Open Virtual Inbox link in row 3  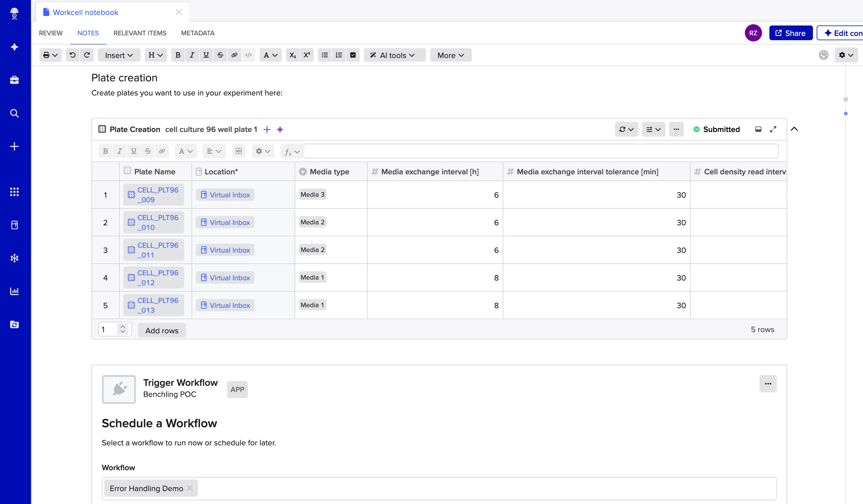pos(225,250)
